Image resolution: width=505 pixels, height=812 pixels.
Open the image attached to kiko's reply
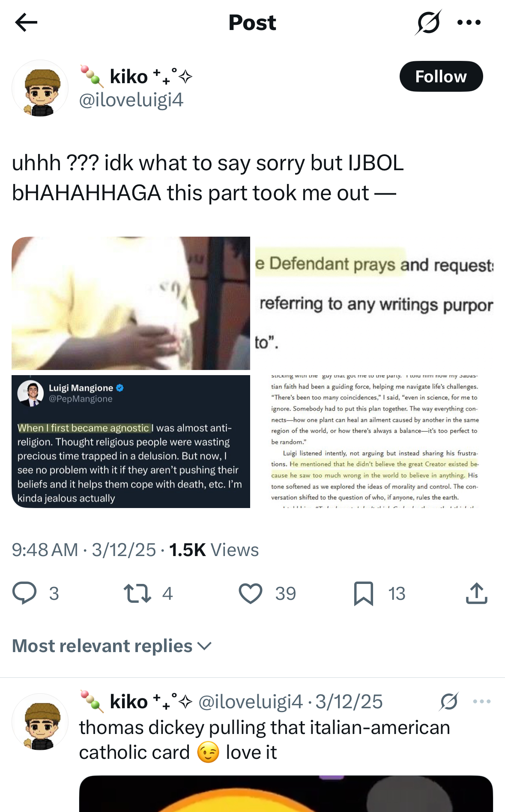coord(286,794)
